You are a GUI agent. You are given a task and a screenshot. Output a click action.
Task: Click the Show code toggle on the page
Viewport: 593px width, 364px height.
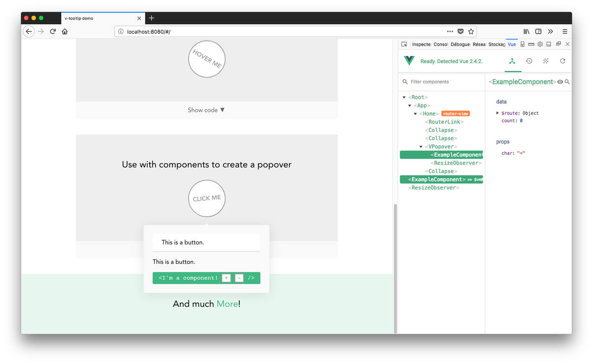[x=206, y=110]
